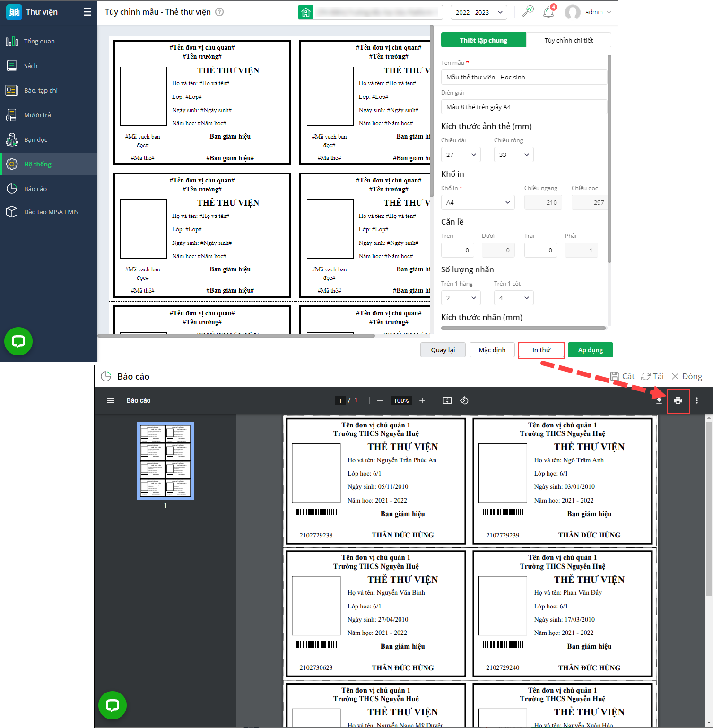
Task: Click the 100% zoom level field
Action: pos(401,400)
